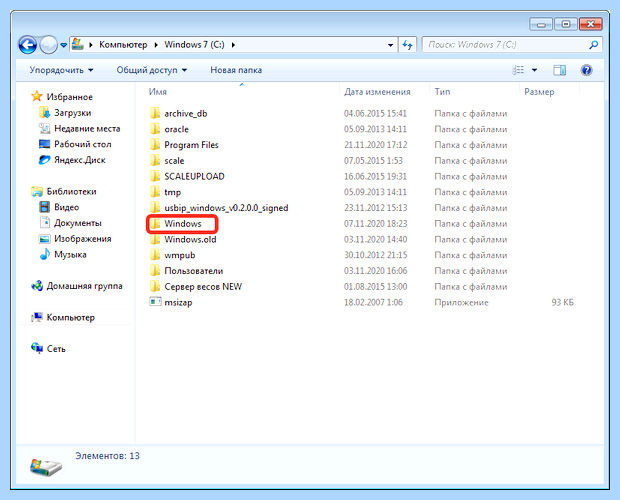Image resolution: width=620 pixels, height=500 pixels.
Task: Sort by Дата изменения column header
Action: coord(377,92)
